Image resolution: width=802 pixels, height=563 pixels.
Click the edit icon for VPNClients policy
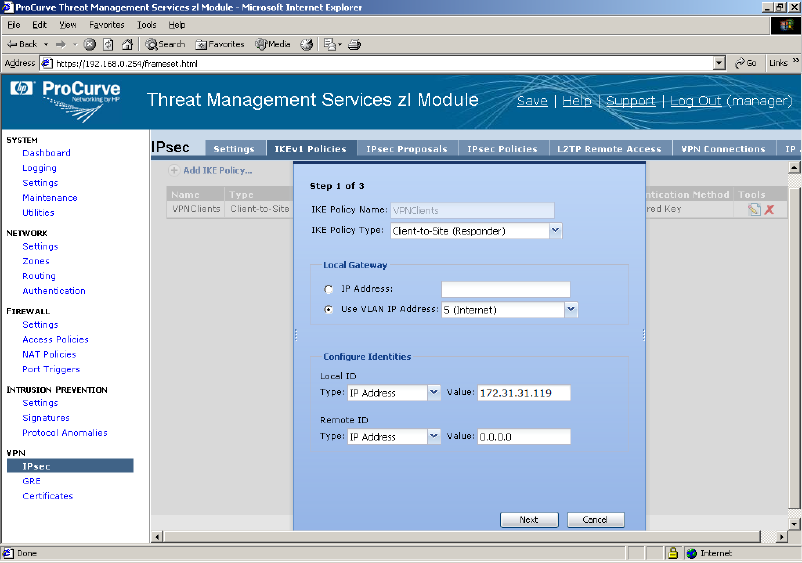tap(754, 209)
